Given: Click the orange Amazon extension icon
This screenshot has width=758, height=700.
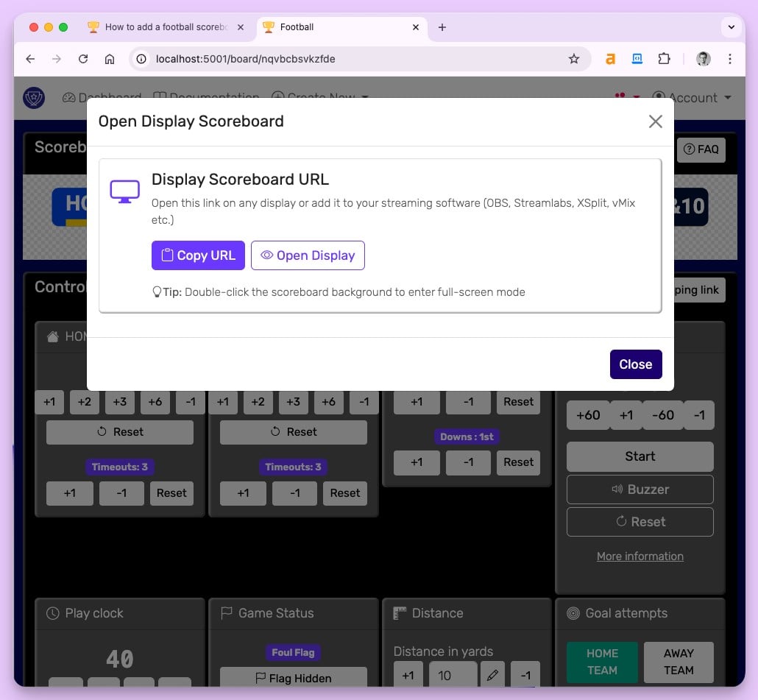Looking at the screenshot, I should pyautogui.click(x=610, y=59).
